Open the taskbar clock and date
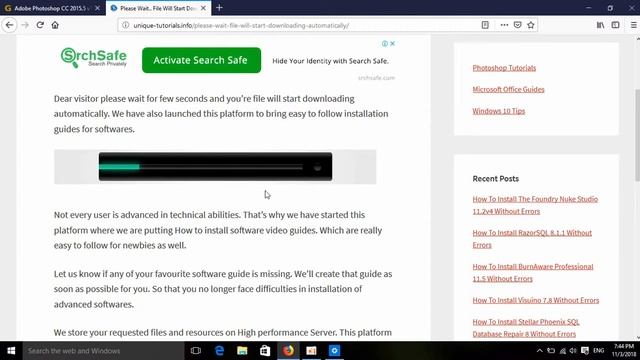Viewport: 640px width, 360px height. [x=624, y=351]
